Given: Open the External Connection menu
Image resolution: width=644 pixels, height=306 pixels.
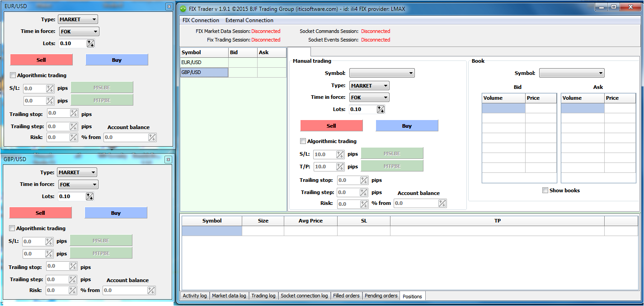Looking at the screenshot, I should point(249,20).
